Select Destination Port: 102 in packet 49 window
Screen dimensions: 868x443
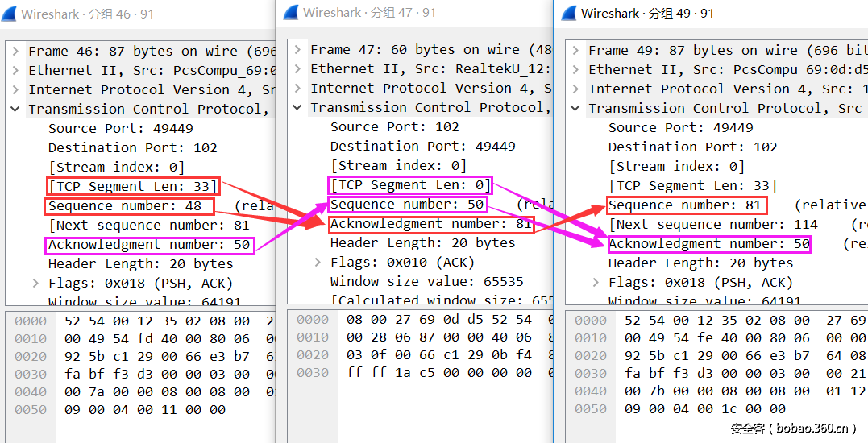coord(693,147)
